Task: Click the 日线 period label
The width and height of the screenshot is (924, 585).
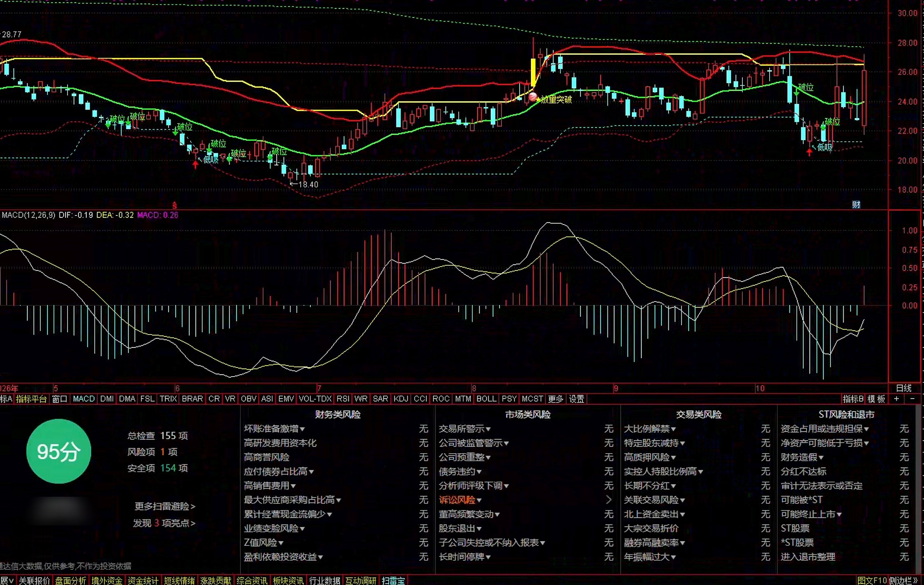Action: (x=904, y=388)
